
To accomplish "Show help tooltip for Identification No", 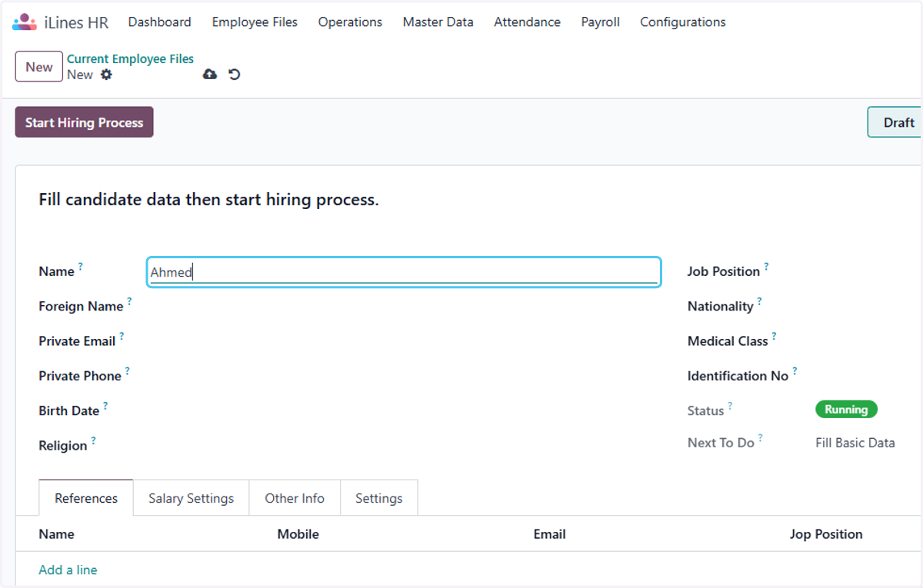I will (795, 370).
